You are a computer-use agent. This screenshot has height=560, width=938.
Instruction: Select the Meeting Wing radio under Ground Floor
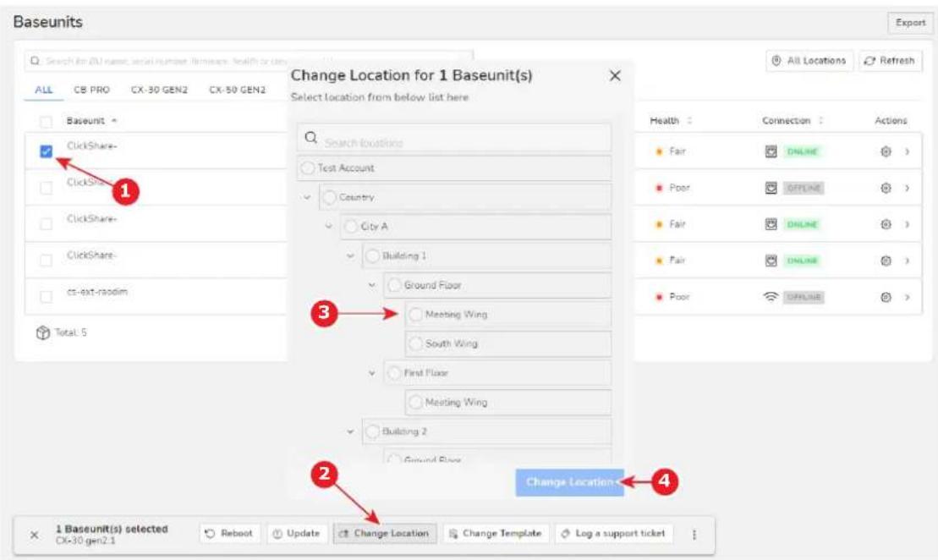415,315
